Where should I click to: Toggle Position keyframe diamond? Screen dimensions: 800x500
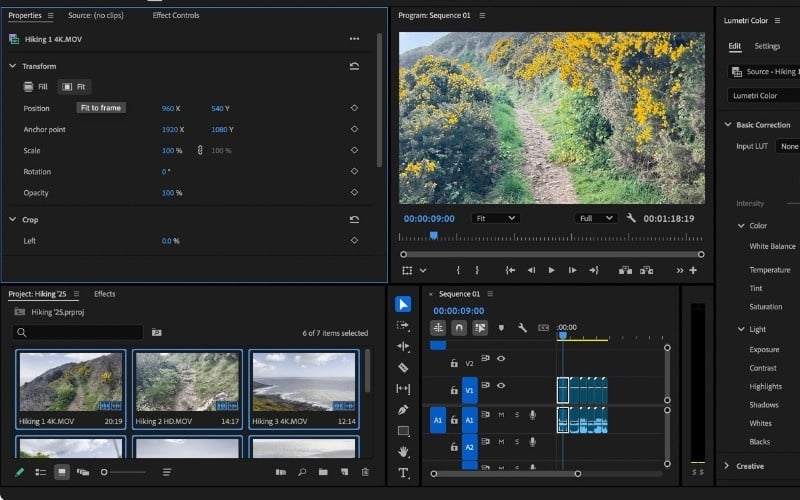click(354, 108)
